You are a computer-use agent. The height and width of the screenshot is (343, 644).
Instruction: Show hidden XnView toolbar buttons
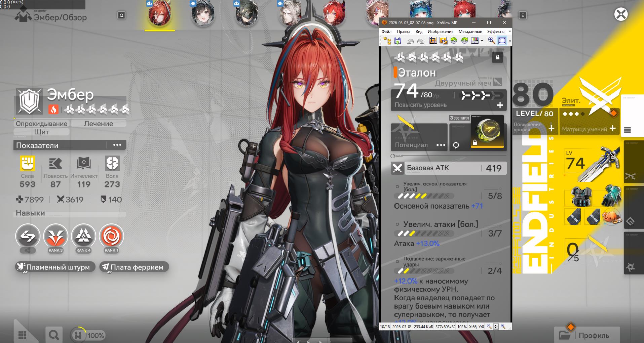pyautogui.click(x=510, y=41)
